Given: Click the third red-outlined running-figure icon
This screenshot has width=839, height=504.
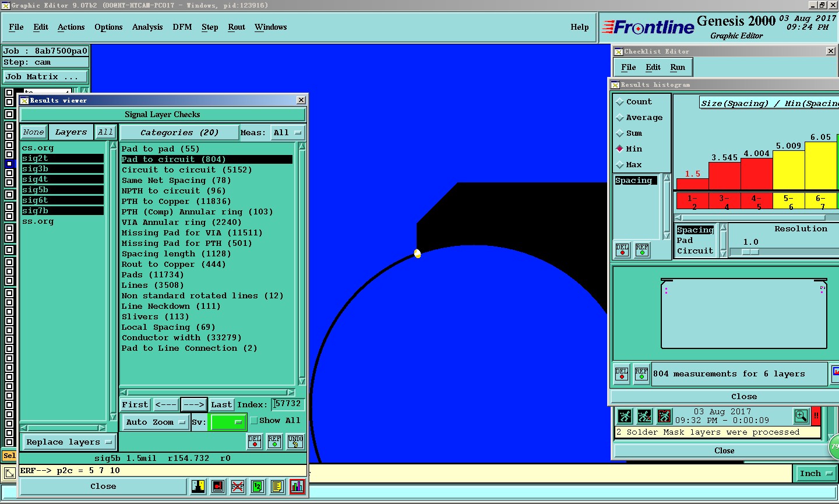Looking at the screenshot, I should (x=664, y=416).
